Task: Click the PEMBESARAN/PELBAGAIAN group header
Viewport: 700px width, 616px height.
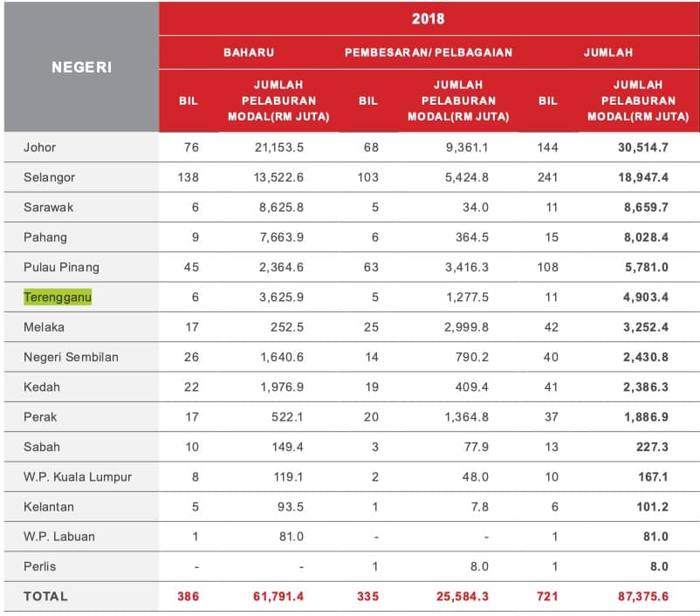Action: tap(429, 52)
